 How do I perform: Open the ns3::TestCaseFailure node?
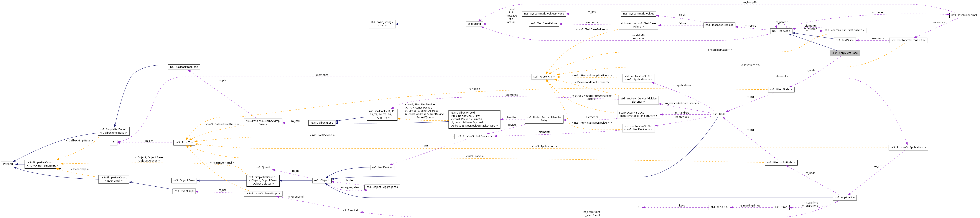(x=544, y=24)
